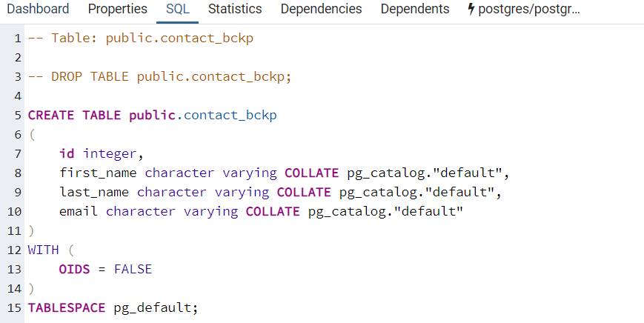Viewport: 644px width, 323px height.
Task: Click line number 15 in the gutter
Action: pos(15,307)
